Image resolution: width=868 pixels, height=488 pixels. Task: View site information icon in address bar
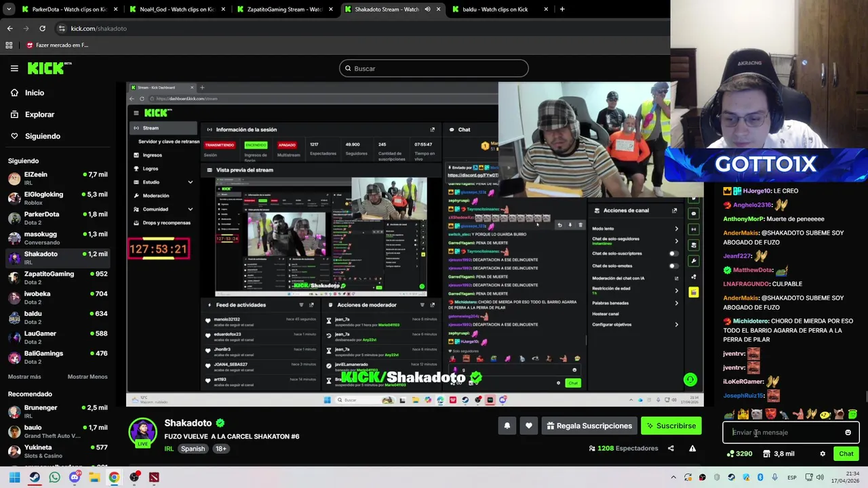pyautogui.click(x=62, y=28)
